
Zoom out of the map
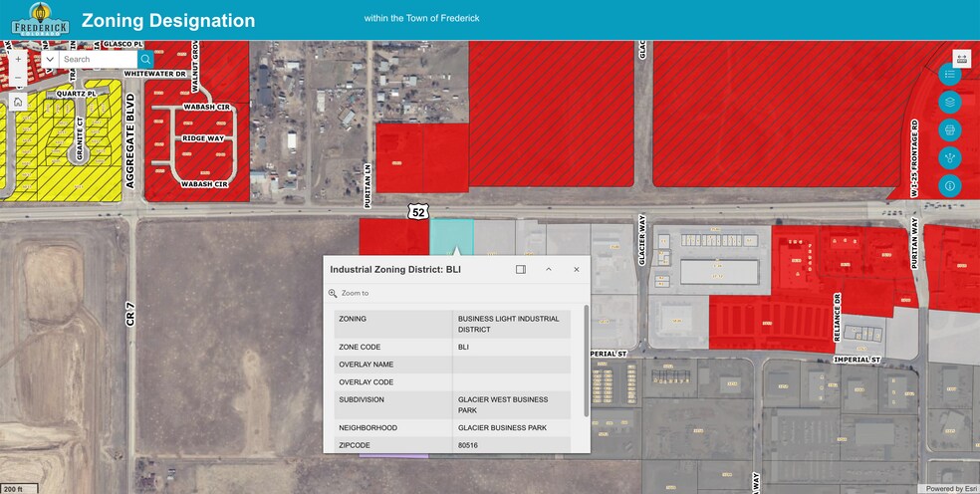point(18,77)
